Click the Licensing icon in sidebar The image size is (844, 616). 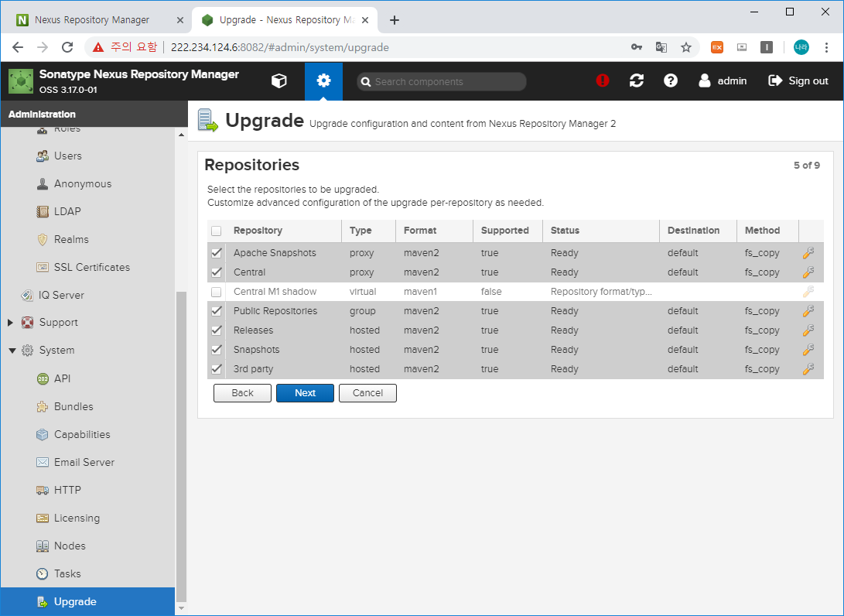(42, 518)
